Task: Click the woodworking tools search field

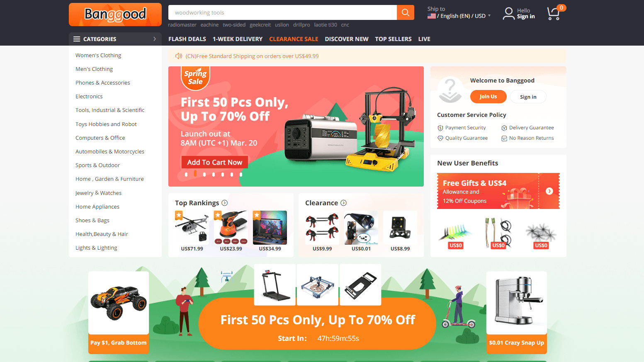Action: click(282, 12)
